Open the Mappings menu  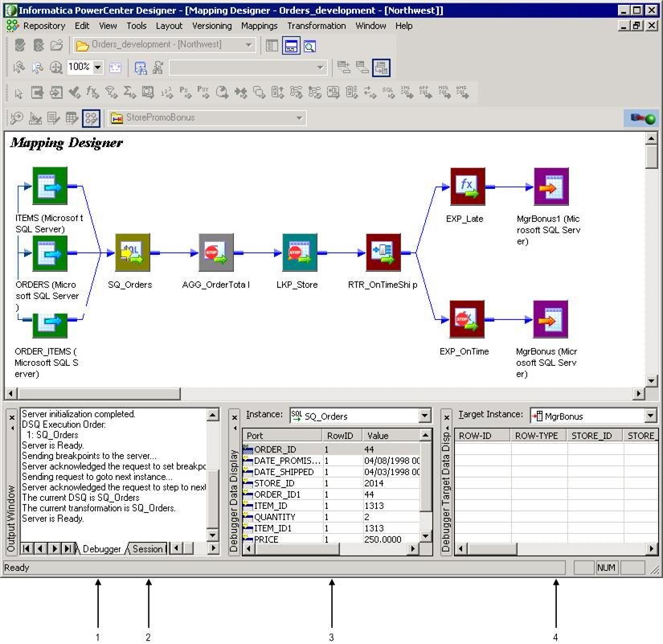[260, 26]
